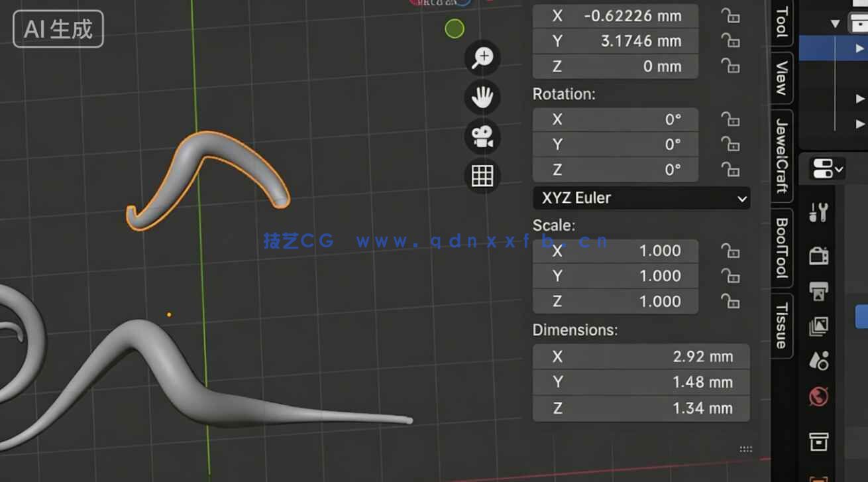Open Output properties with the printer icon
The image size is (868, 482).
[x=818, y=290]
